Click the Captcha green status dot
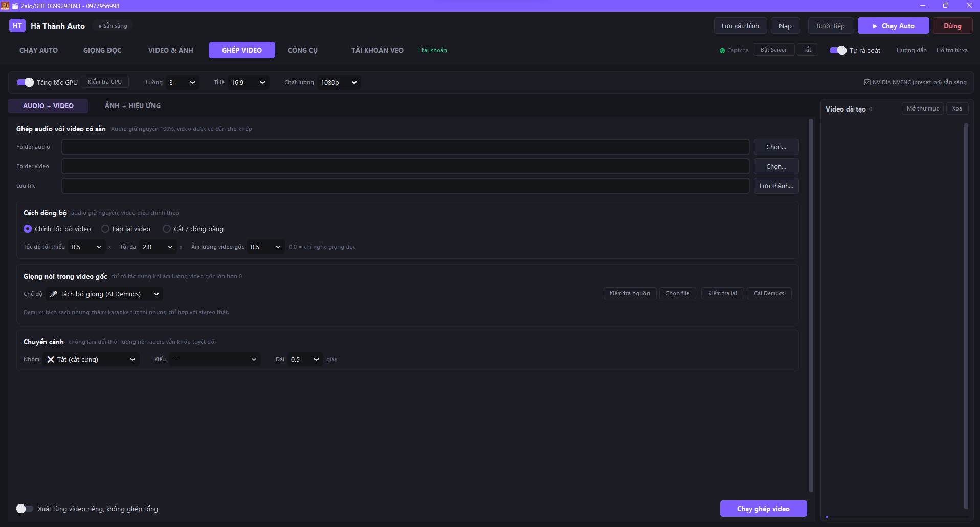Screen dimensions: 980x527 click(x=722, y=51)
